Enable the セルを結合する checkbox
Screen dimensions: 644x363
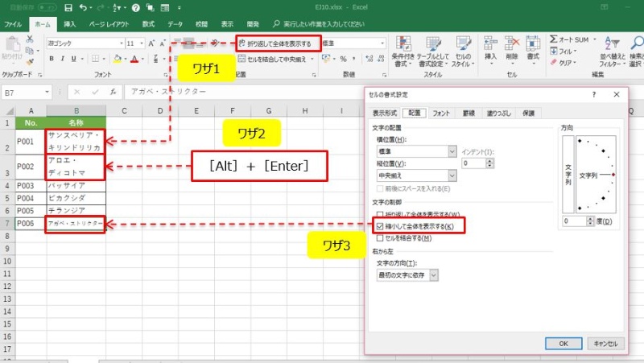(x=380, y=238)
